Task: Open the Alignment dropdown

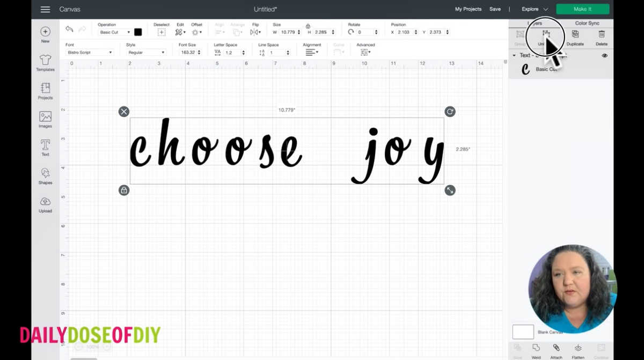Action: click(312, 52)
